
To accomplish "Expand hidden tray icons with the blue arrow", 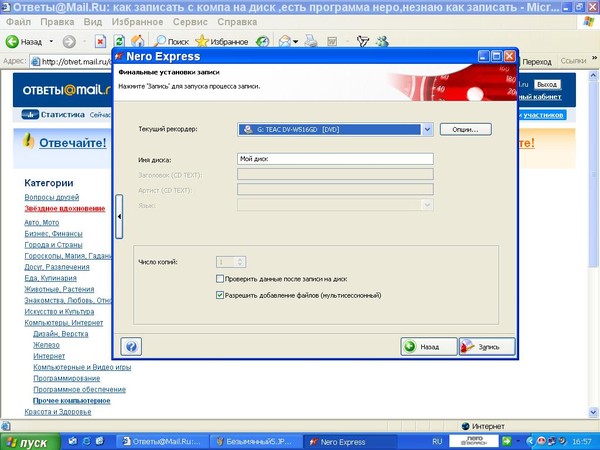I will (530, 442).
